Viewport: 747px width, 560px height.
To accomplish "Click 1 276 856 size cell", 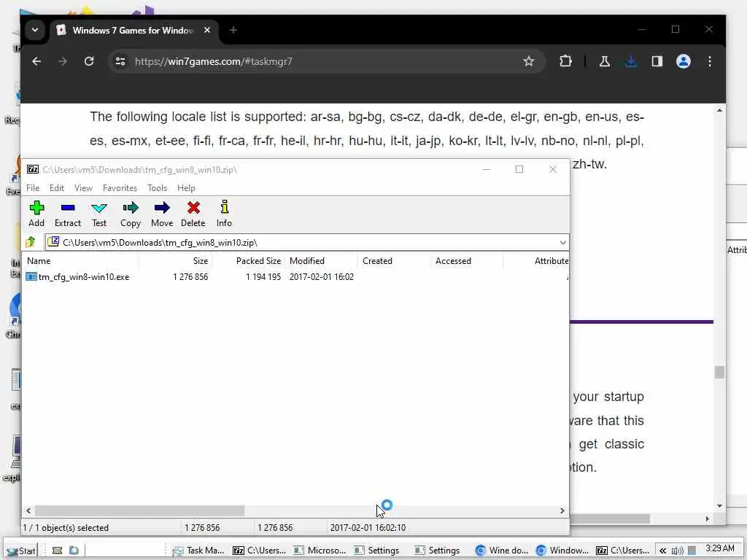I will coord(190,277).
